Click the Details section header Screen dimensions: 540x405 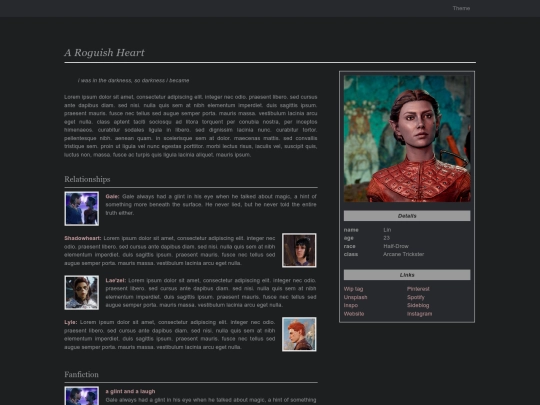pos(407,216)
